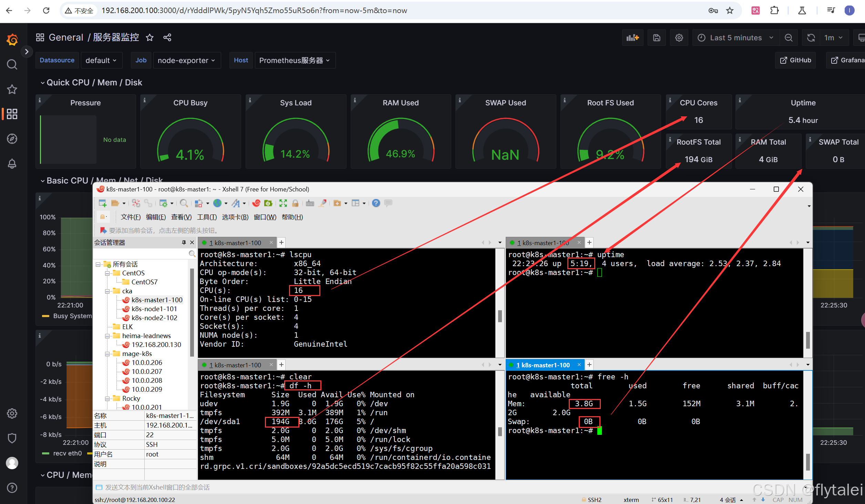Toggle pin on session manager panel
Screen dimensions: 865x504
tap(184, 242)
